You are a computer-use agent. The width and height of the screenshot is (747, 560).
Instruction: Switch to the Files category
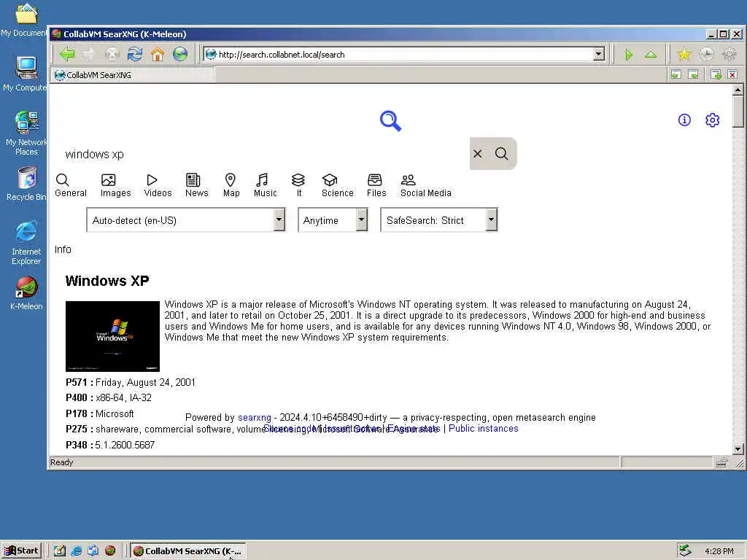[376, 185]
